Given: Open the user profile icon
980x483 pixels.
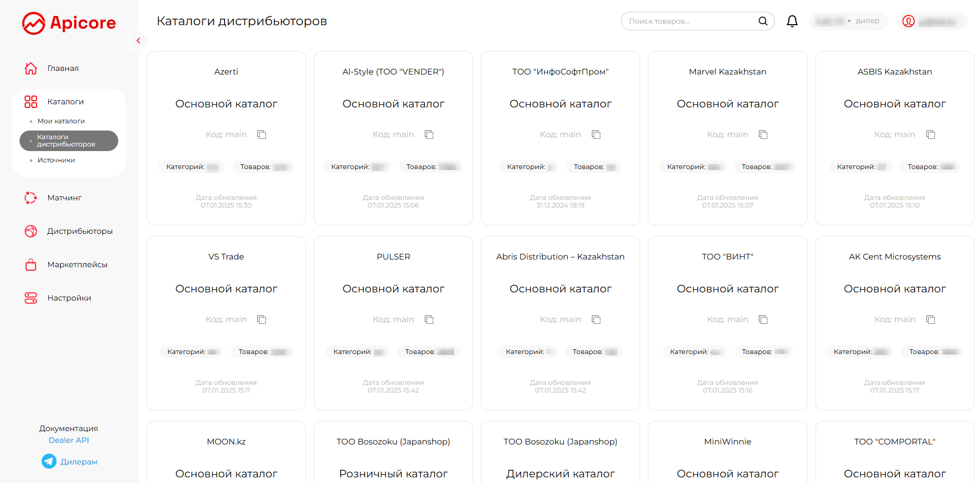Looking at the screenshot, I should [909, 21].
